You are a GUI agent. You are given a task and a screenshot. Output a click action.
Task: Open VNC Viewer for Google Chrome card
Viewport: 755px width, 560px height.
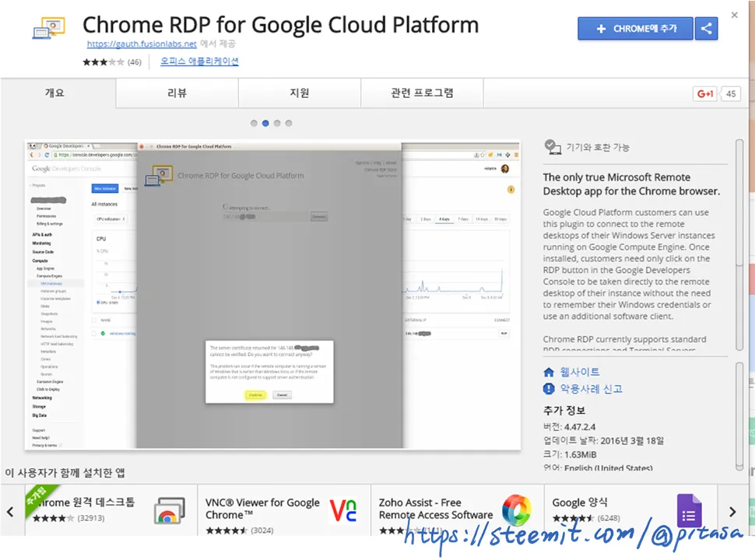(x=284, y=510)
